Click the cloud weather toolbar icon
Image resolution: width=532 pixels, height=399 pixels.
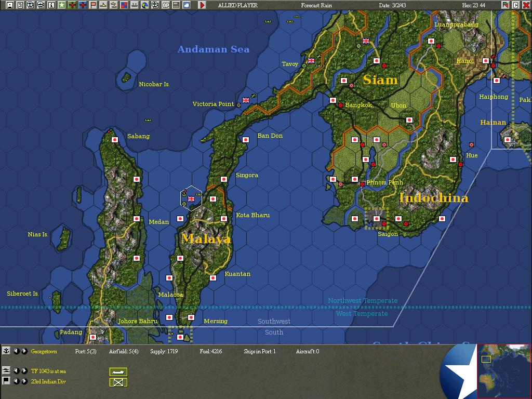click(187, 5)
